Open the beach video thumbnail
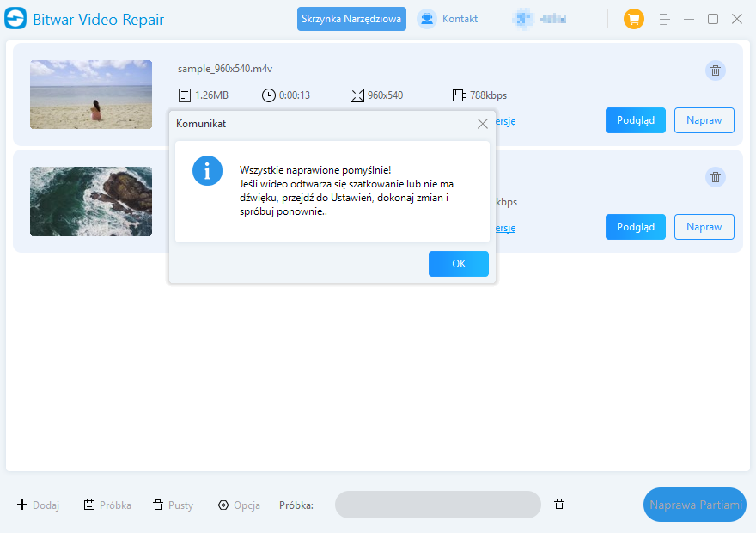The height and width of the screenshot is (533, 756). tap(91, 95)
